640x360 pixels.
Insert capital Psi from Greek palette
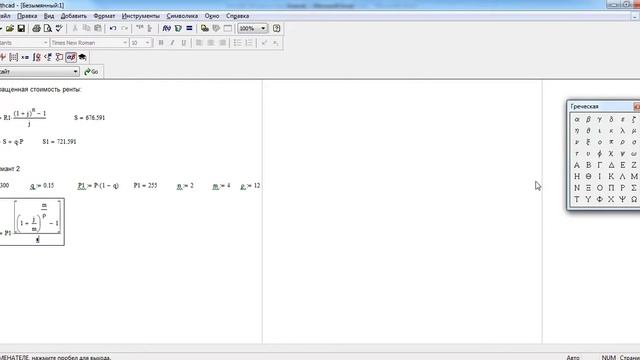(622, 199)
